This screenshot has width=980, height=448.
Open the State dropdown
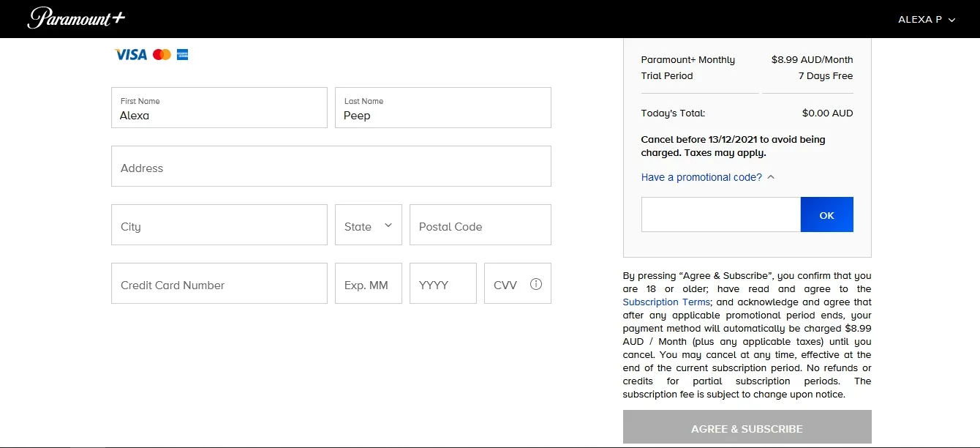(x=368, y=225)
